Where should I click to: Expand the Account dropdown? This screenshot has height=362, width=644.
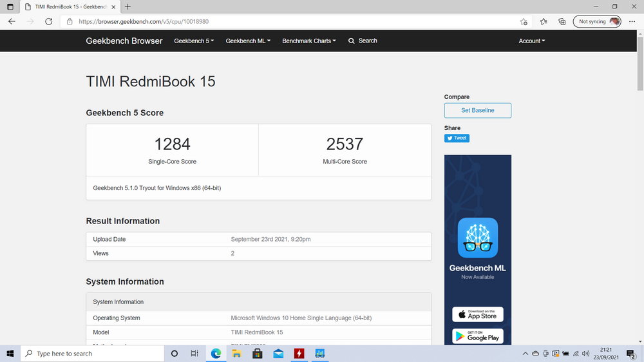[532, 41]
